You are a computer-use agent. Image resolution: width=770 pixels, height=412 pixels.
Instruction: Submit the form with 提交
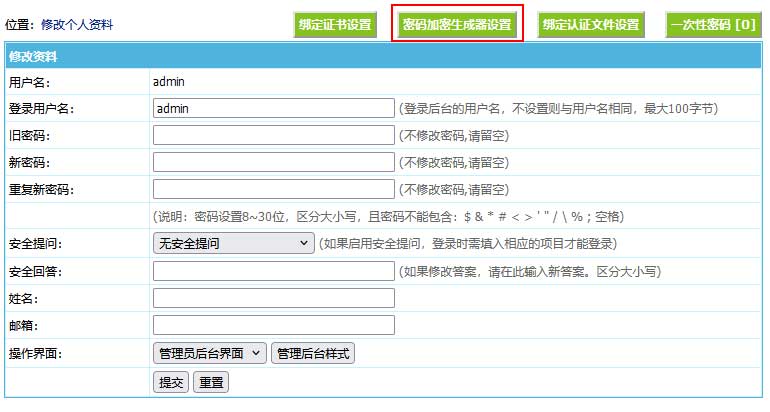click(x=171, y=381)
